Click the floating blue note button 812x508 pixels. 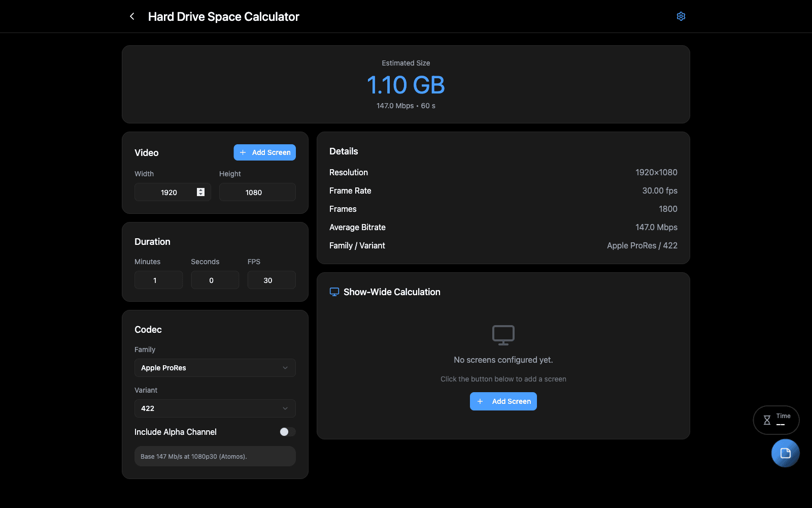pos(785,453)
